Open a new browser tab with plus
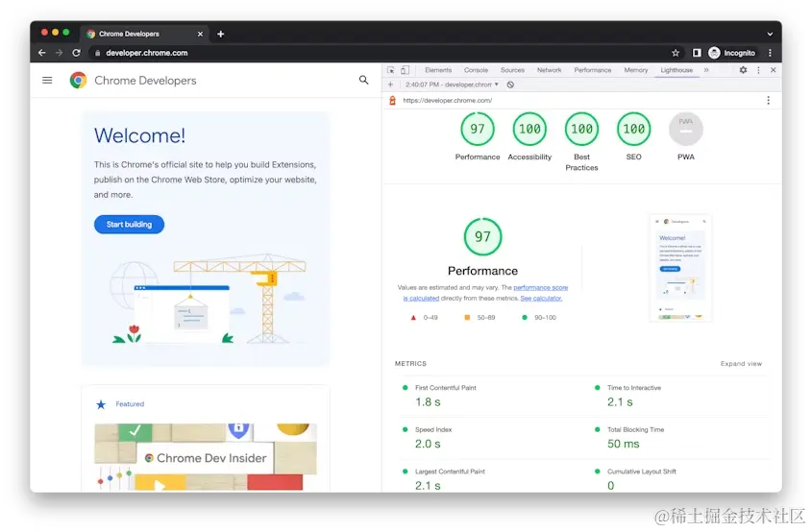The image size is (812, 532). click(221, 34)
